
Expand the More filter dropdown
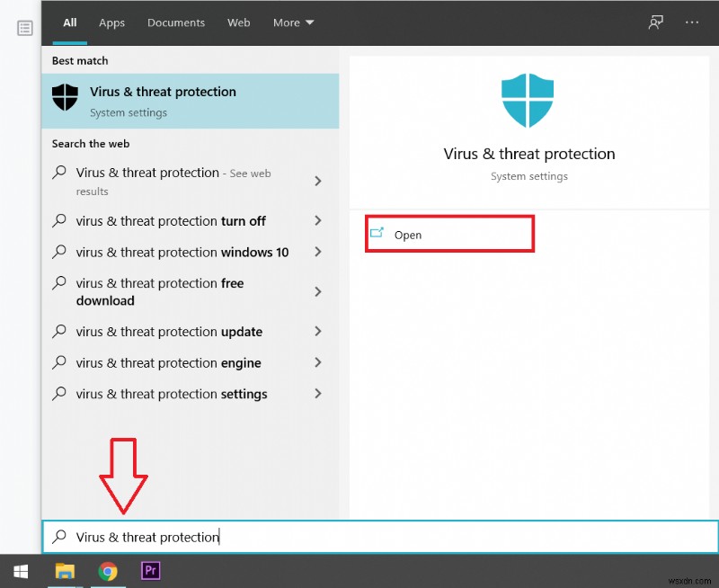tap(293, 22)
